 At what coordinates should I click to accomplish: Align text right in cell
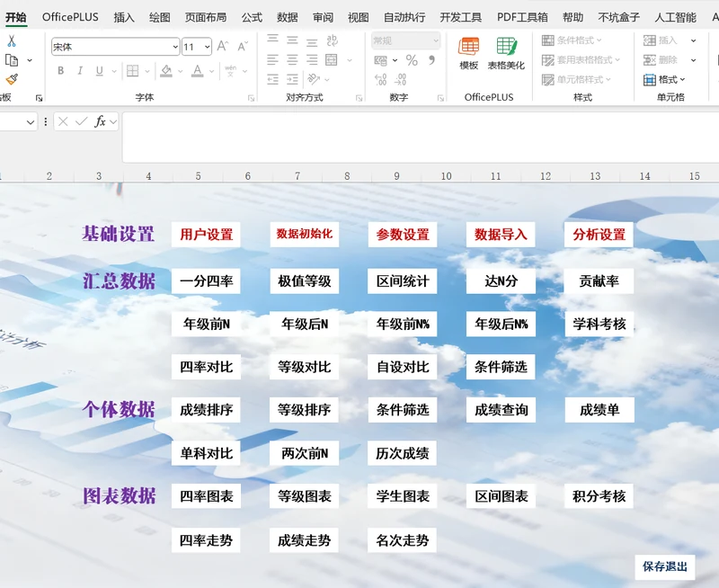pos(312,59)
